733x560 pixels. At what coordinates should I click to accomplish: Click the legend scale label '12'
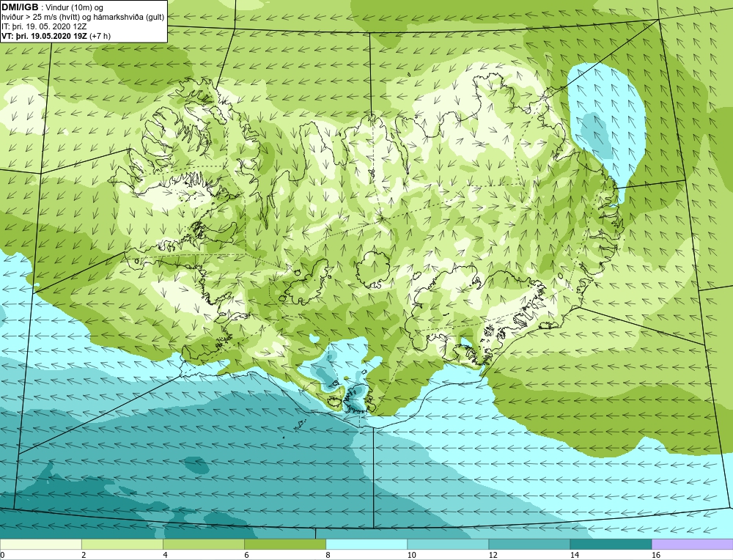[493, 555]
